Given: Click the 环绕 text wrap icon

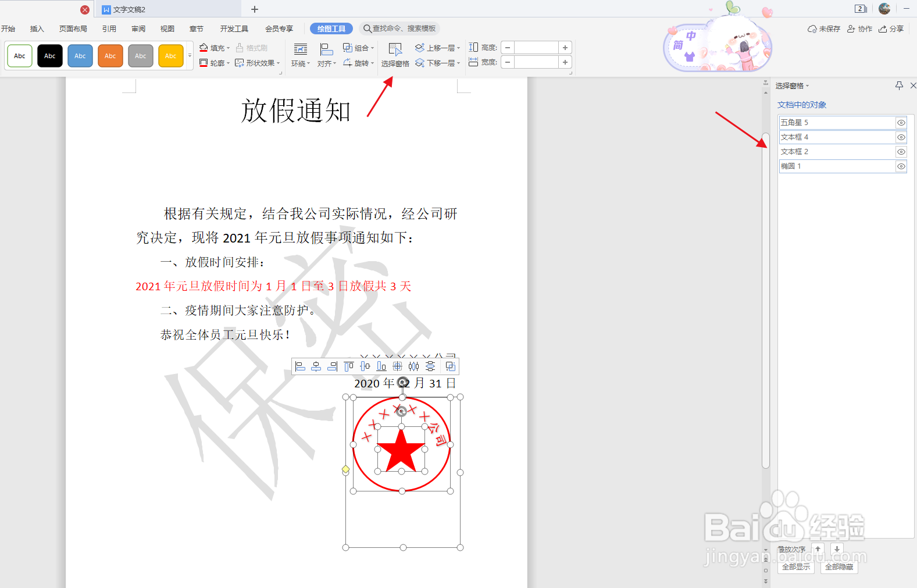Looking at the screenshot, I should click(301, 55).
